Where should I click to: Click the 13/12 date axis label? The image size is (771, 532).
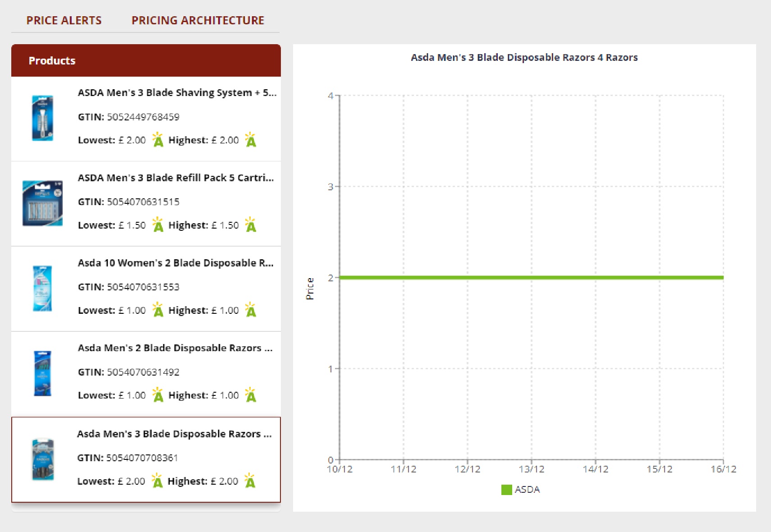click(532, 469)
